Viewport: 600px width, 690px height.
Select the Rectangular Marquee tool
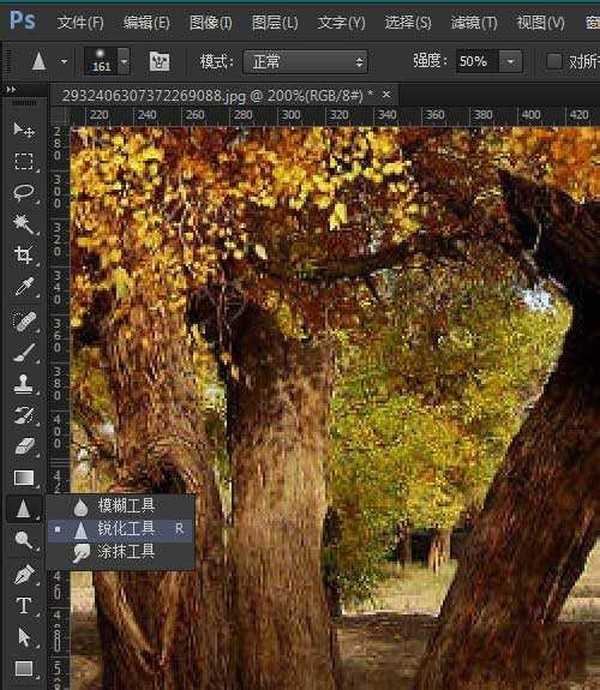click(24, 161)
